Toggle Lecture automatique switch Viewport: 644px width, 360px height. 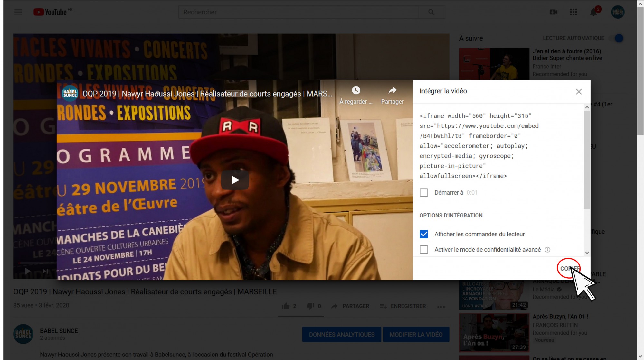tap(616, 38)
